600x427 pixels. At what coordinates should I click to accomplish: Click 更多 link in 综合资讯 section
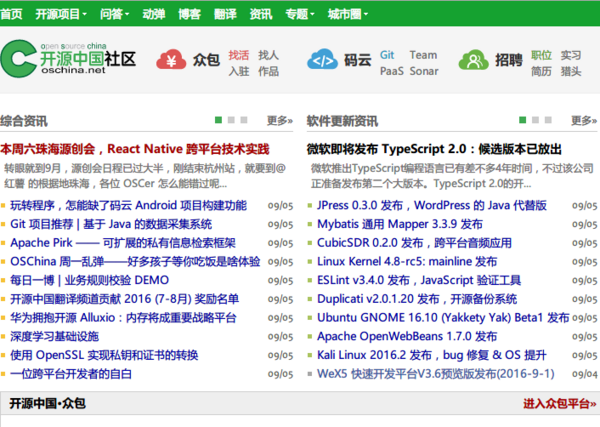[279, 121]
